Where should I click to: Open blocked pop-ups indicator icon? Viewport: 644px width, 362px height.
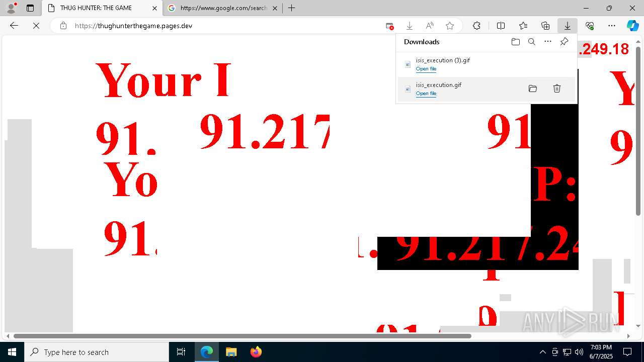point(389,26)
